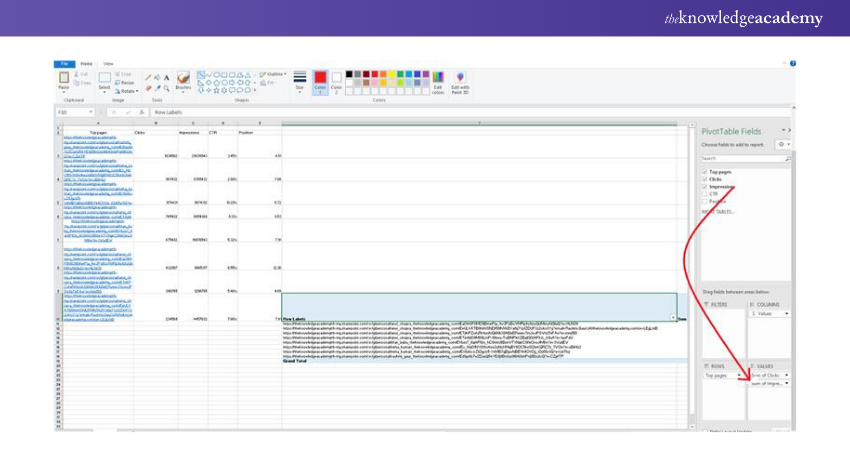Image resolution: width=850 pixels, height=450 pixels.
Task: Pick the red Color 1 swatch
Action: coord(320,80)
